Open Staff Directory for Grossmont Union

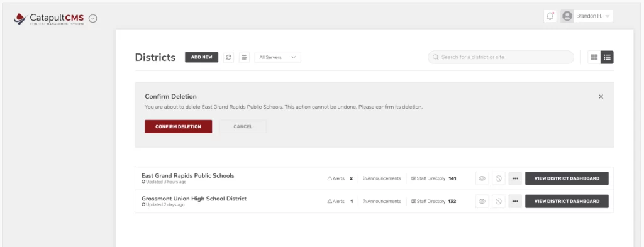click(x=434, y=202)
